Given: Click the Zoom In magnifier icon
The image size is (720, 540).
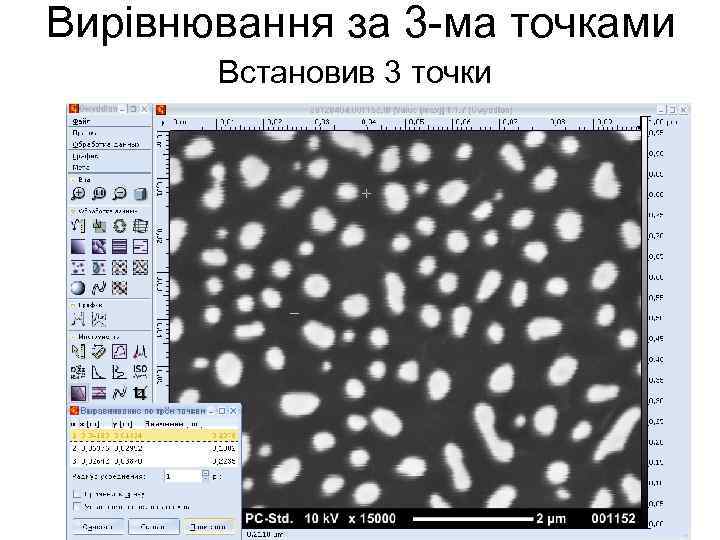Looking at the screenshot, I should coord(79,193).
